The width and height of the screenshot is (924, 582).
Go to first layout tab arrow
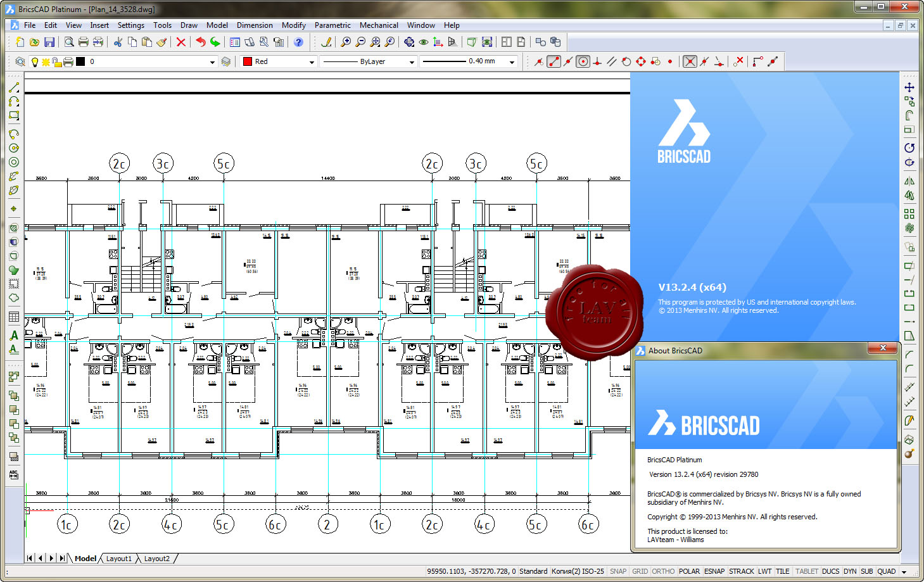pyautogui.click(x=30, y=558)
